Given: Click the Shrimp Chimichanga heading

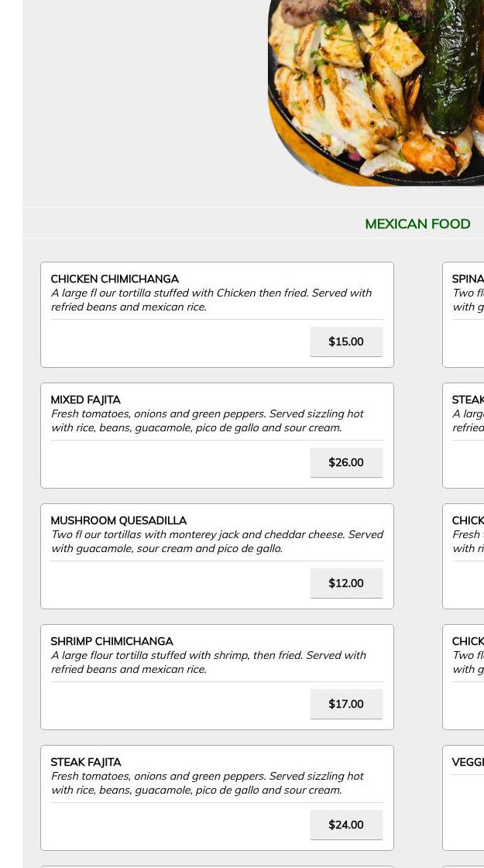Looking at the screenshot, I should pos(112,641).
